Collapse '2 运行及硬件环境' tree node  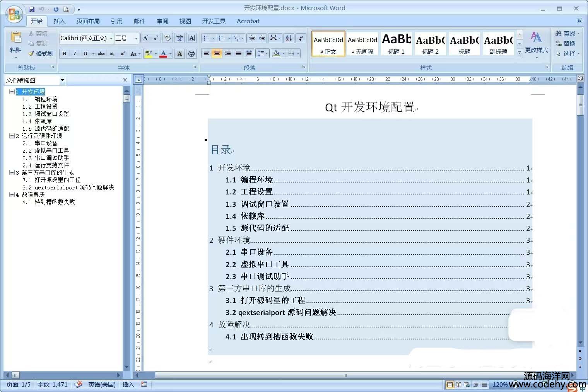[x=12, y=136]
